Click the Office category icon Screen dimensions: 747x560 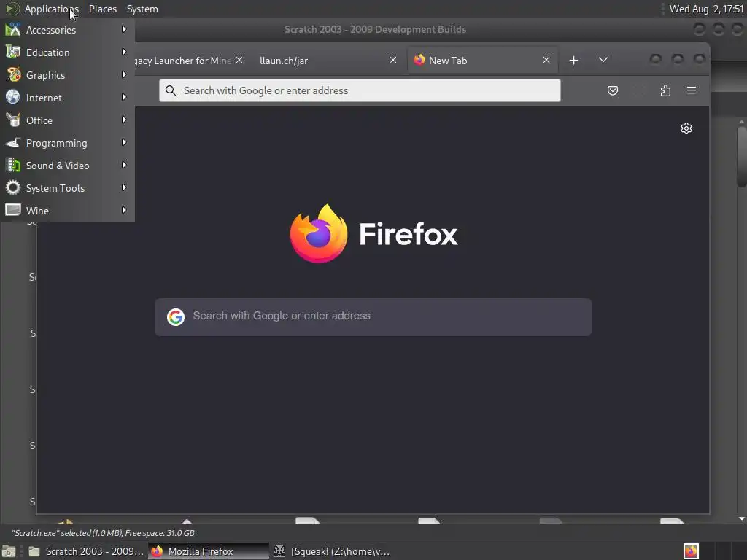click(13, 120)
